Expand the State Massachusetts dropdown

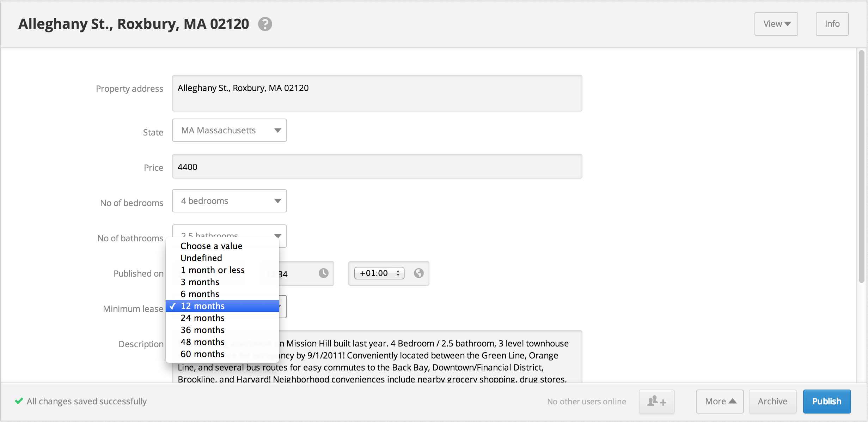point(229,131)
